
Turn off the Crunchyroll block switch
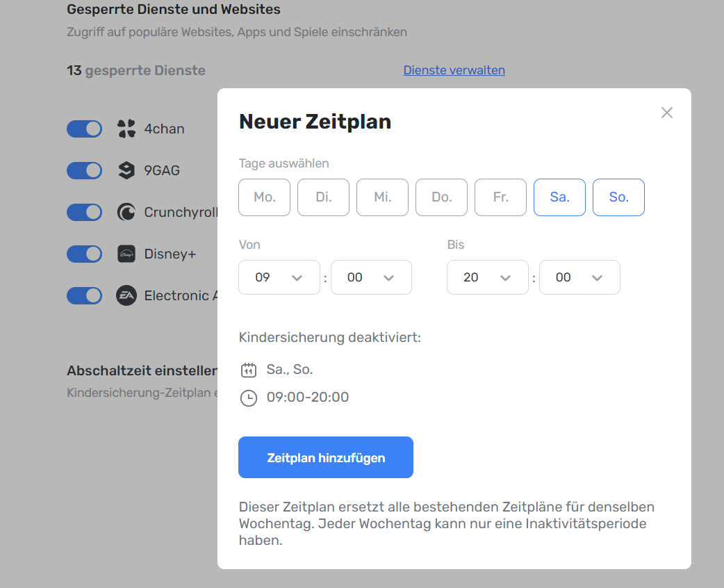[x=85, y=212]
